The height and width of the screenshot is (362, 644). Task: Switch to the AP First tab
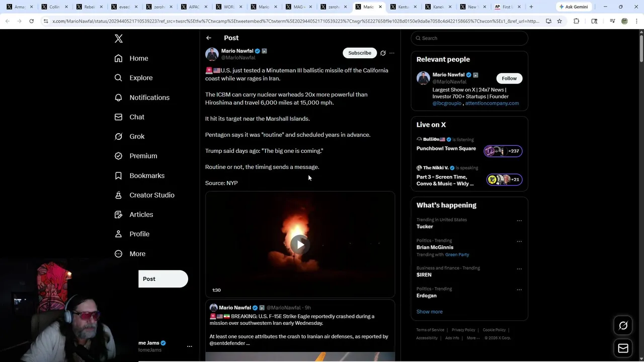507,7
